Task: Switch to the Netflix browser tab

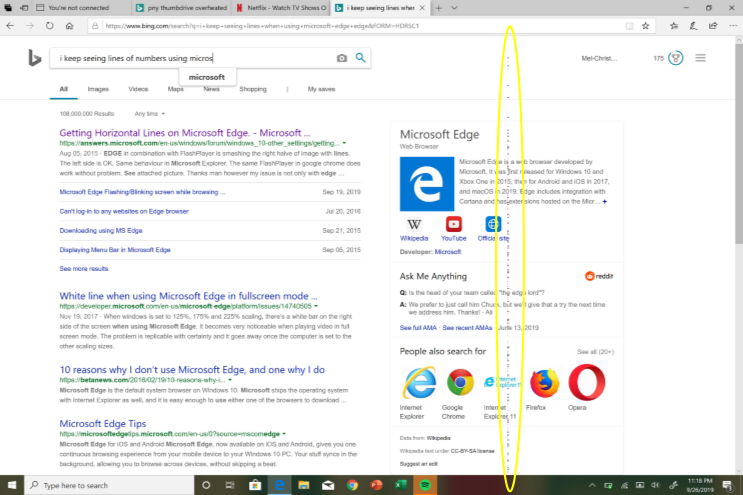Action: tap(281, 8)
